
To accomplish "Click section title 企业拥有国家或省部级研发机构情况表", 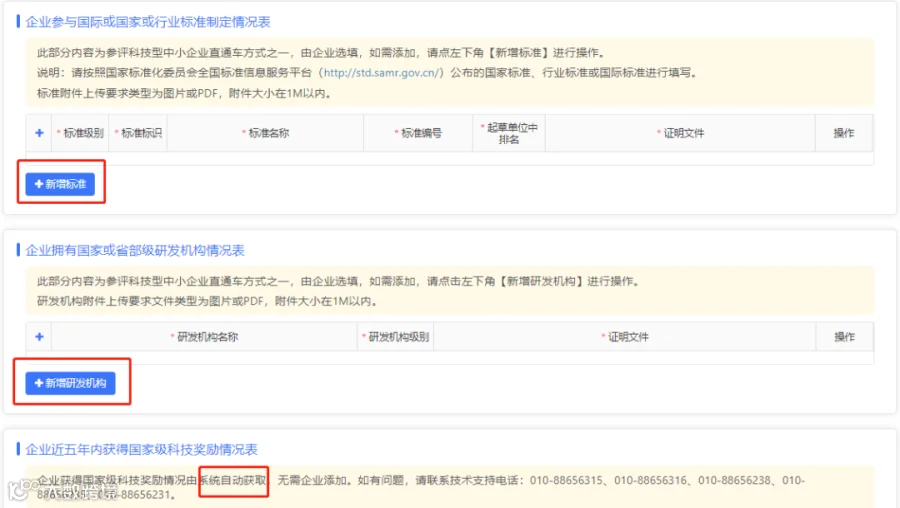I will (x=135, y=250).
